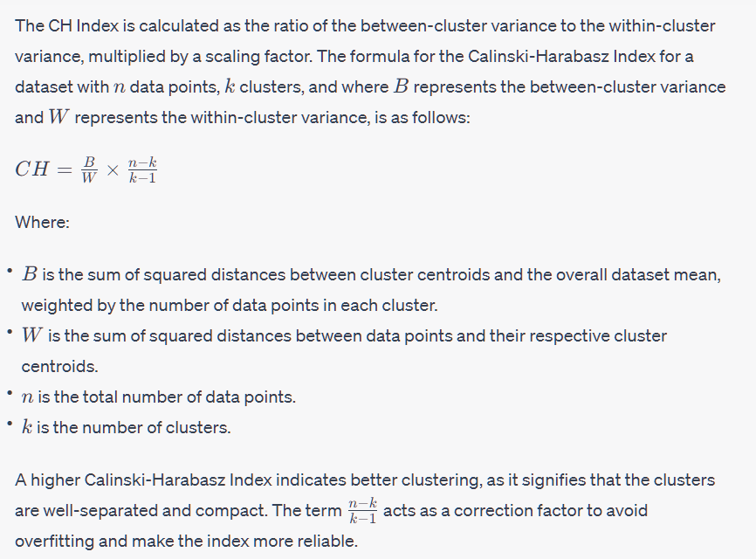Click the bullet point before 'k is the number'
Screen dimensions: 756x559
click(9, 424)
